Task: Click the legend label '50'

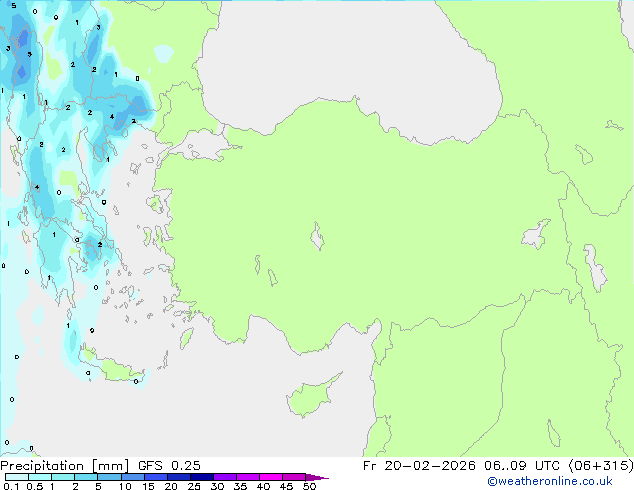Action: [x=309, y=486]
